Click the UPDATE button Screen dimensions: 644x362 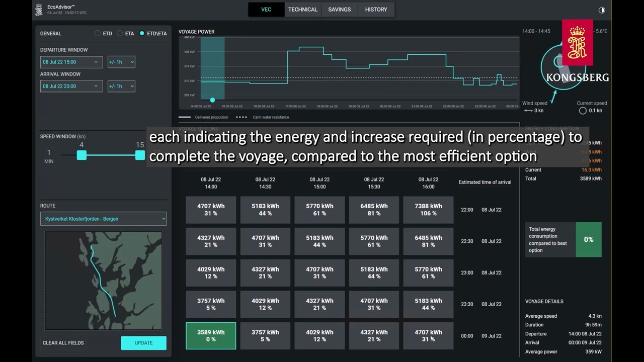pyautogui.click(x=143, y=343)
